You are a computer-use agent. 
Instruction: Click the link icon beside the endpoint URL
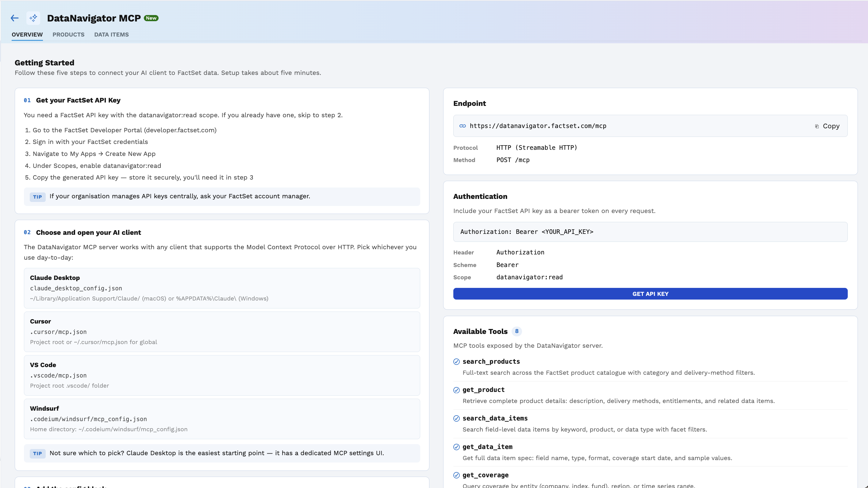tap(463, 126)
